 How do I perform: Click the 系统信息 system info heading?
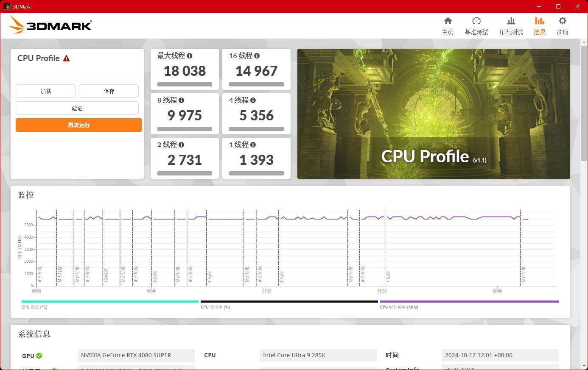(34, 334)
